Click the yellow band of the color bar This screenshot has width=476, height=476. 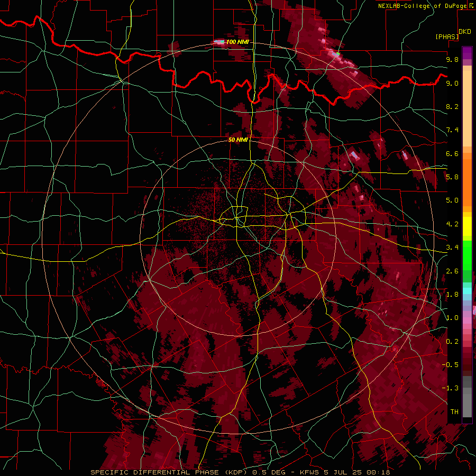click(467, 226)
